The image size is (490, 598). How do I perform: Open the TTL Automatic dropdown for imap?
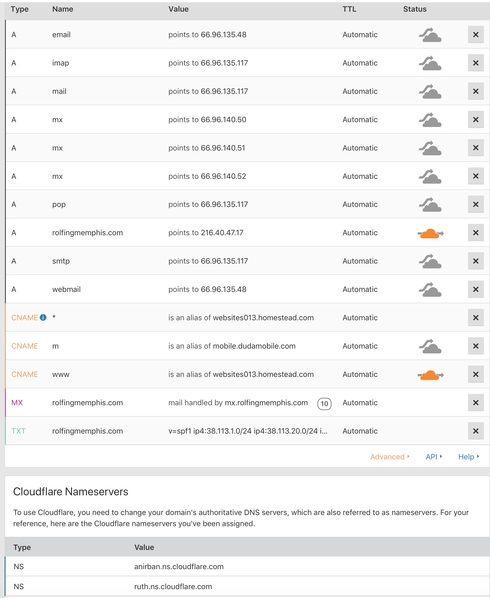click(360, 63)
